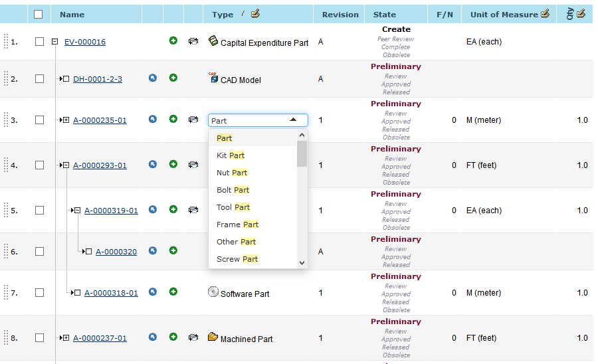Click the green add icon for A-0000318-01
Viewport: 598px width, 364px height.
tap(173, 292)
